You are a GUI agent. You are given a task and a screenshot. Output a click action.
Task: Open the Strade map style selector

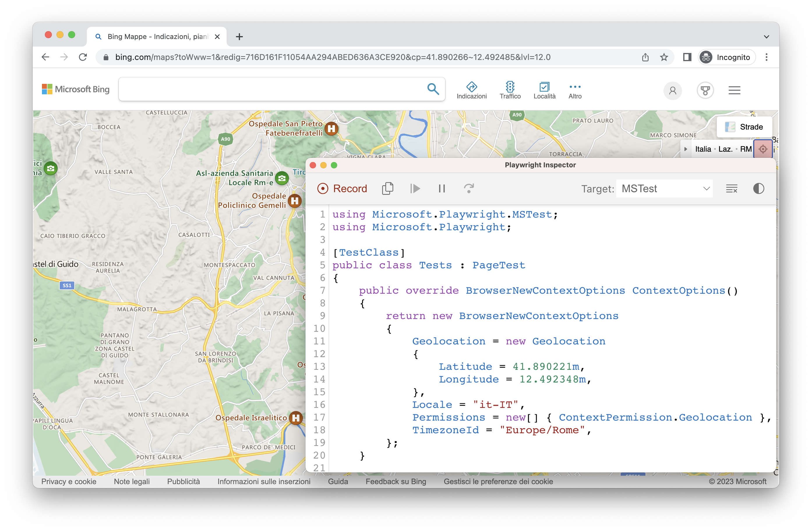tap(744, 127)
